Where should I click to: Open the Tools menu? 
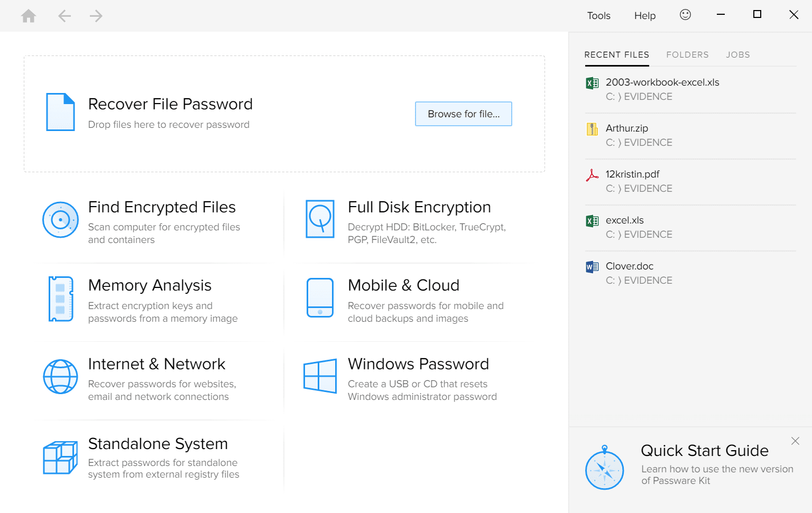[x=598, y=15]
